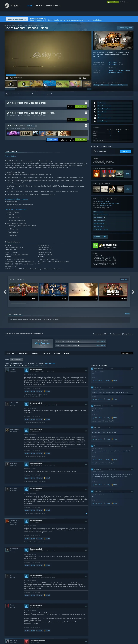
Task: Seek along the trailer progress bar
Action: click(x=48, y=75)
